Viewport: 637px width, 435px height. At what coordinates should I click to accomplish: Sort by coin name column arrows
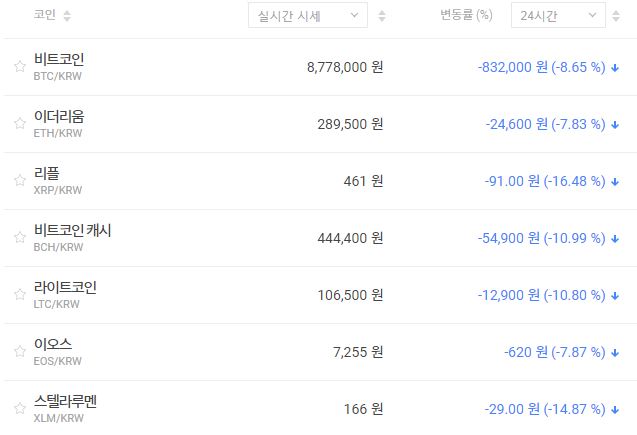(67, 16)
